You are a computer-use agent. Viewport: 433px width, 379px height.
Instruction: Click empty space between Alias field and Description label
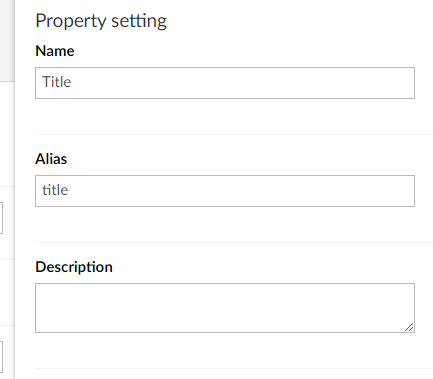pos(225,224)
